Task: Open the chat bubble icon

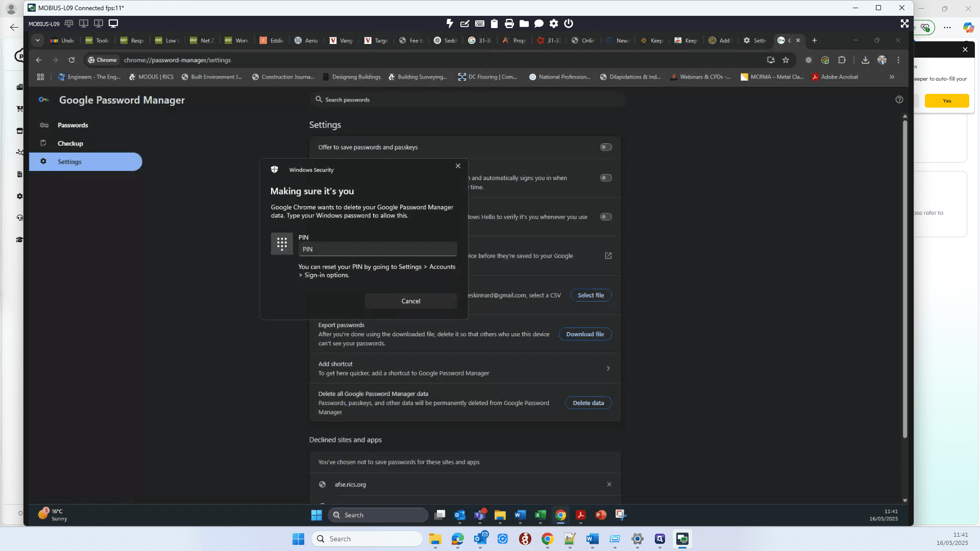Action: tap(539, 23)
